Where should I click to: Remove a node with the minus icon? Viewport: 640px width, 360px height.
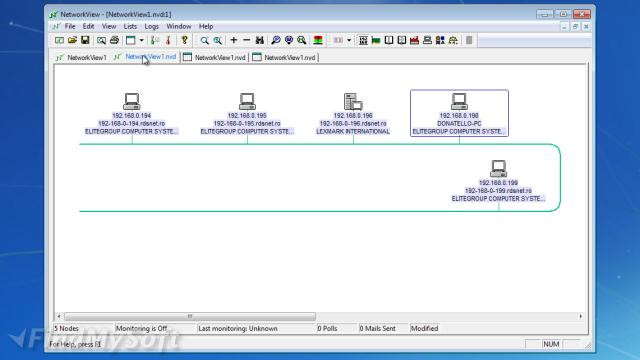click(x=247, y=40)
